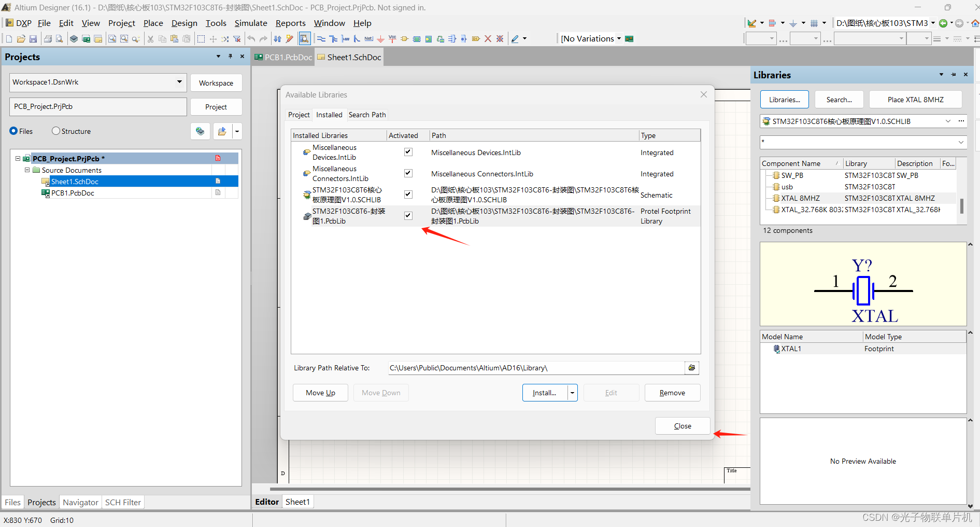Click the Library Path Relative To field
Screen dimensions: 980x527
click(x=536, y=368)
